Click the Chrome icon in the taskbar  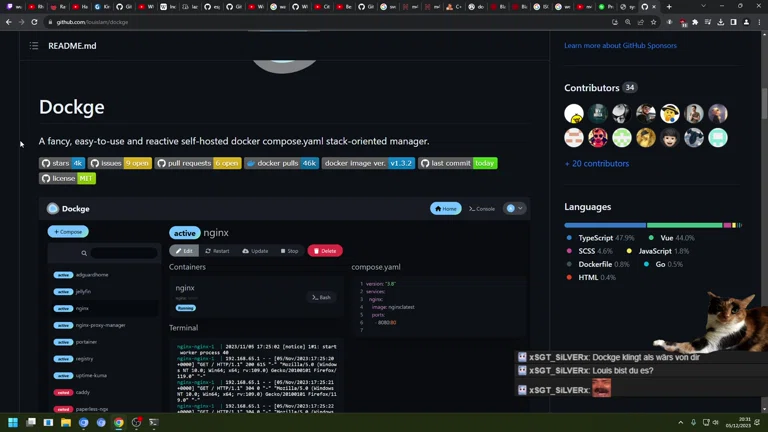(x=118, y=423)
